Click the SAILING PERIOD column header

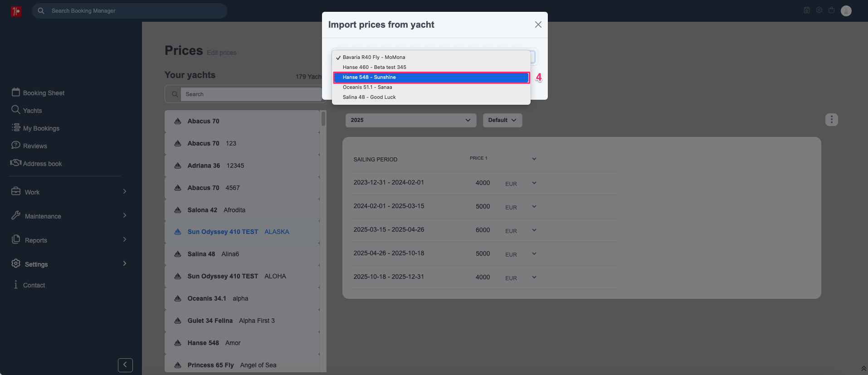[375, 160]
